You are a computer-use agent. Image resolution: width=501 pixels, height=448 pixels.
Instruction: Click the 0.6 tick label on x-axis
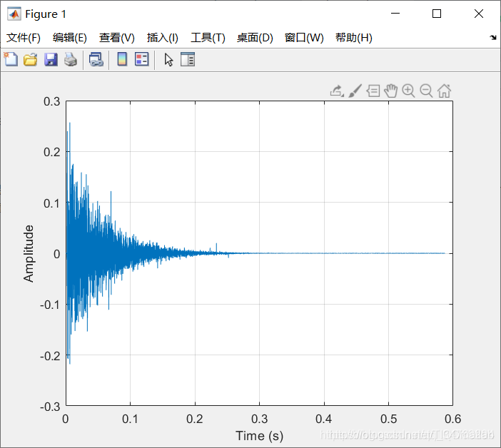(x=453, y=419)
